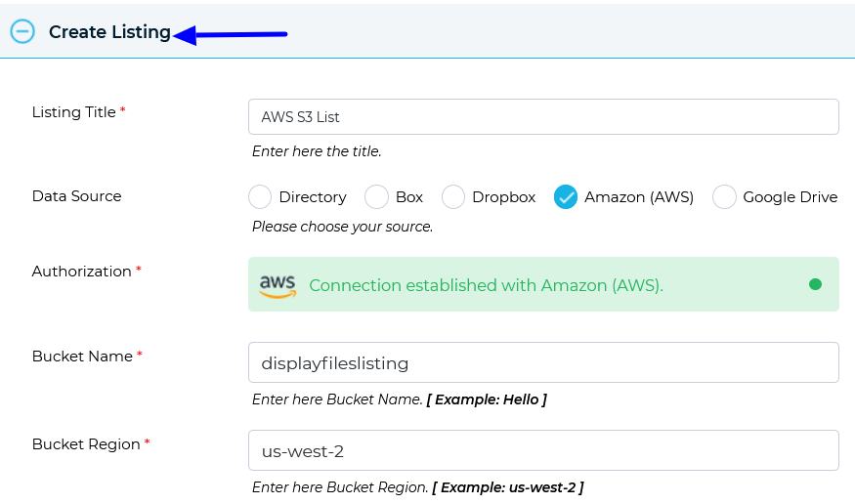Choose Dropbox as the data source
Screen dimensions: 855x504
coord(453,196)
